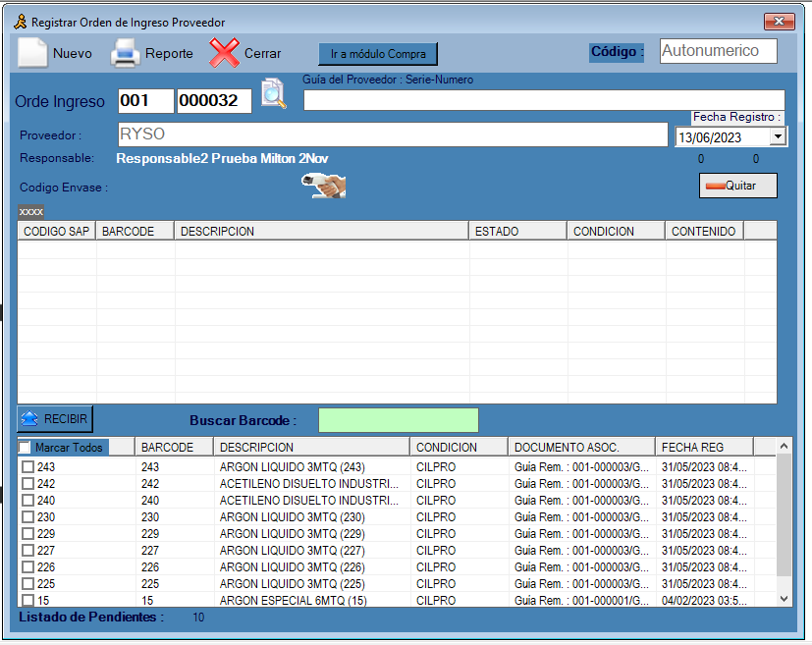Image resolution: width=812 pixels, height=645 pixels.
Task: Click upper grid DESCRIPCION column header
Action: click(x=322, y=232)
